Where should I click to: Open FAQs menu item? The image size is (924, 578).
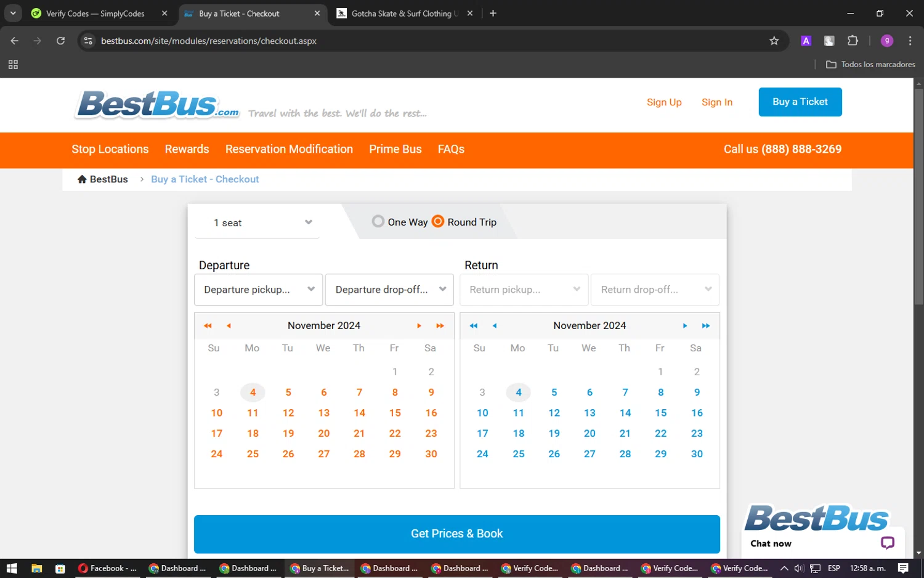click(x=451, y=149)
